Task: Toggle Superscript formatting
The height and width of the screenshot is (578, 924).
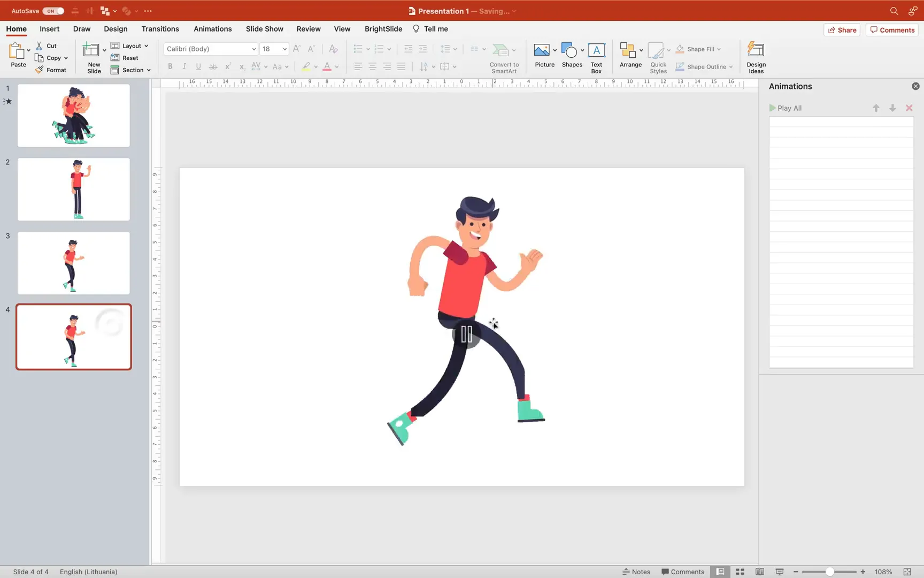Action: [x=228, y=66]
